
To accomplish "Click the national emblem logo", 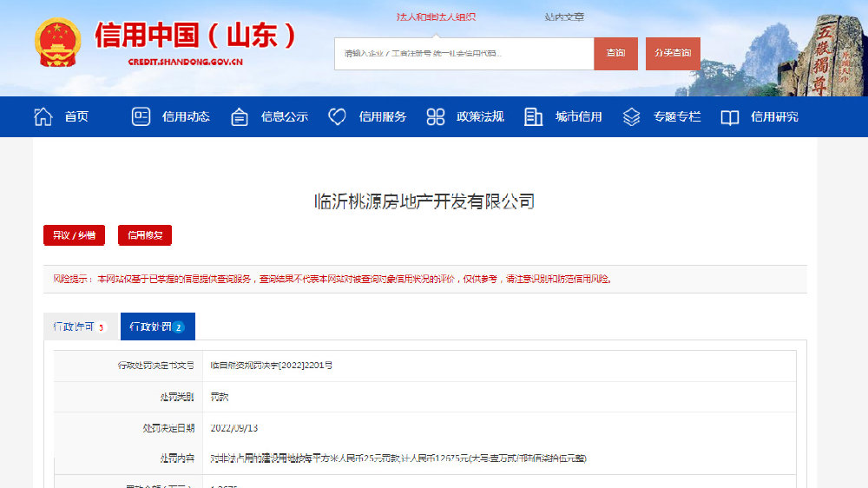I will click(x=57, y=43).
